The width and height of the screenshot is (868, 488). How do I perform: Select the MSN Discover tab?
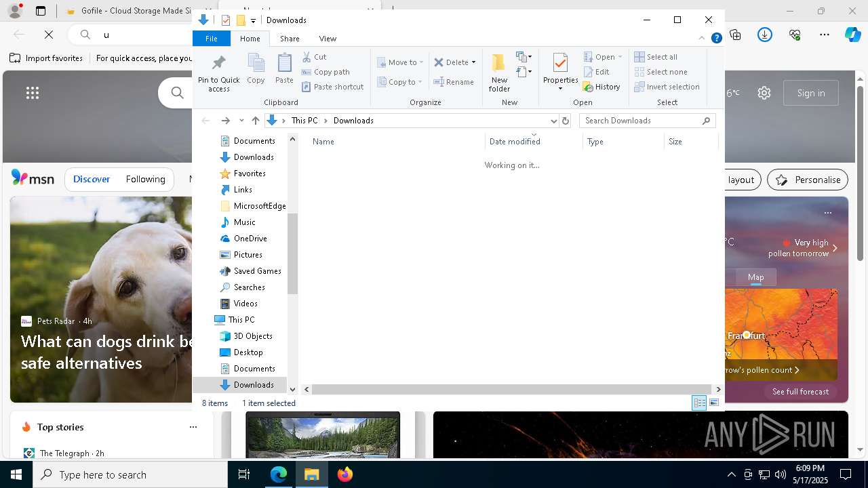pyautogui.click(x=92, y=180)
